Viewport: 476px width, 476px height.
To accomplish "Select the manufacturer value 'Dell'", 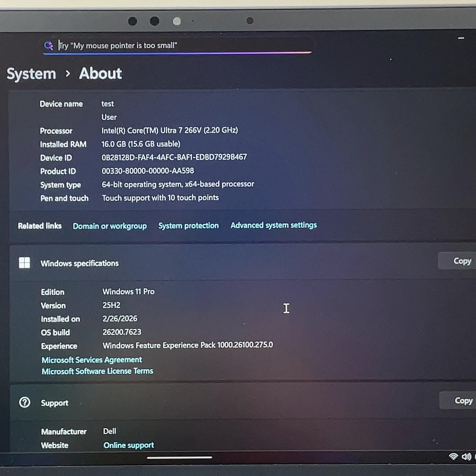I will click(x=109, y=431).
